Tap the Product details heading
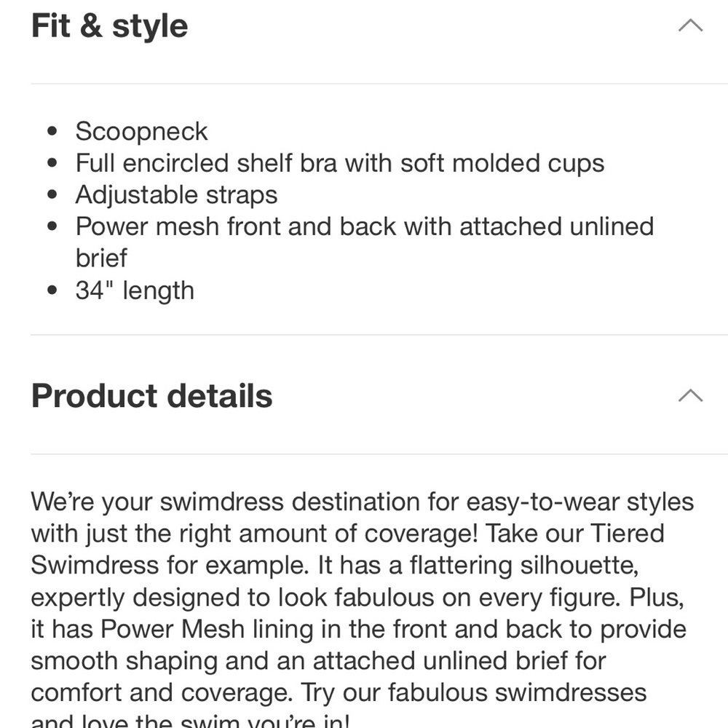 click(152, 396)
